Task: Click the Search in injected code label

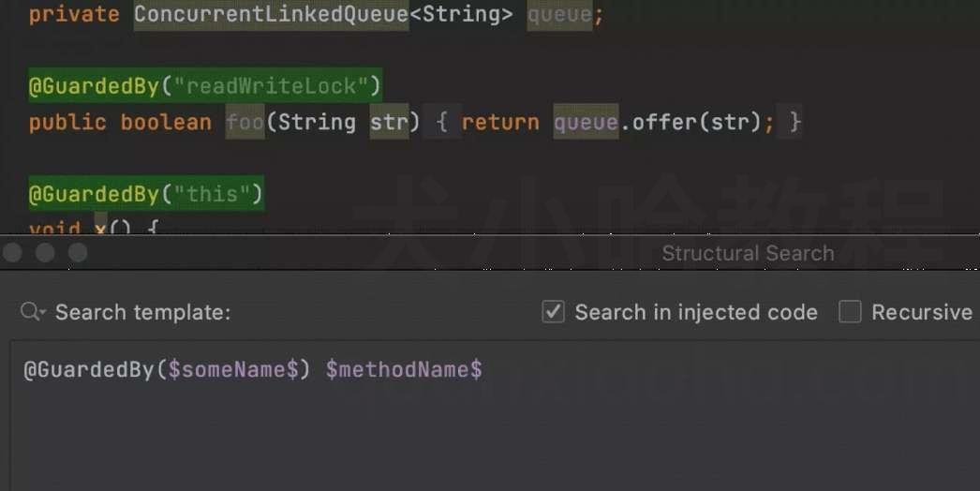Action: tap(696, 311)
